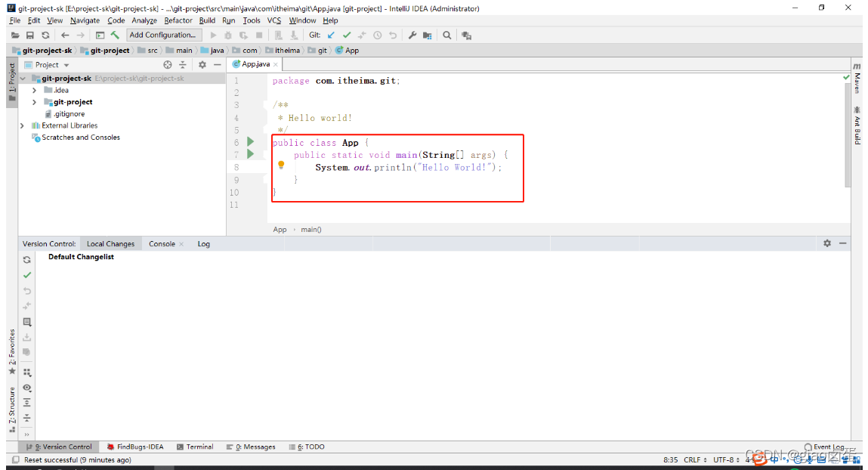Switch to Console tab in Version Control
868x470 pixels.
pos(162,243)
